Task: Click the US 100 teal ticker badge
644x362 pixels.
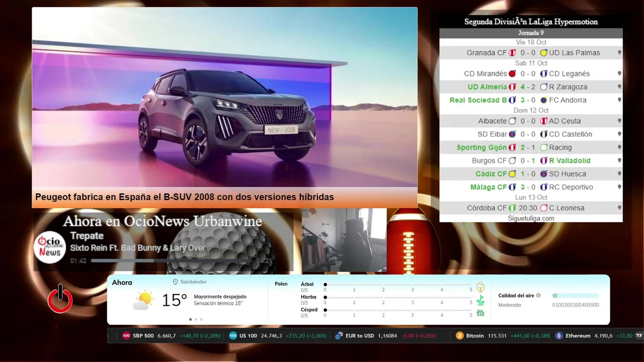Action: 233,336
